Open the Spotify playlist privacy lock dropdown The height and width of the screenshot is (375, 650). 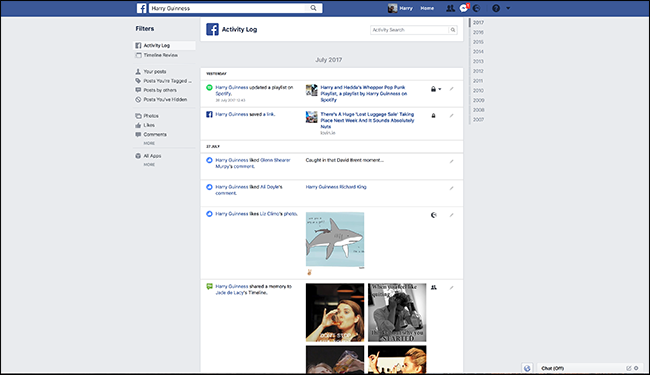[436, 89]
